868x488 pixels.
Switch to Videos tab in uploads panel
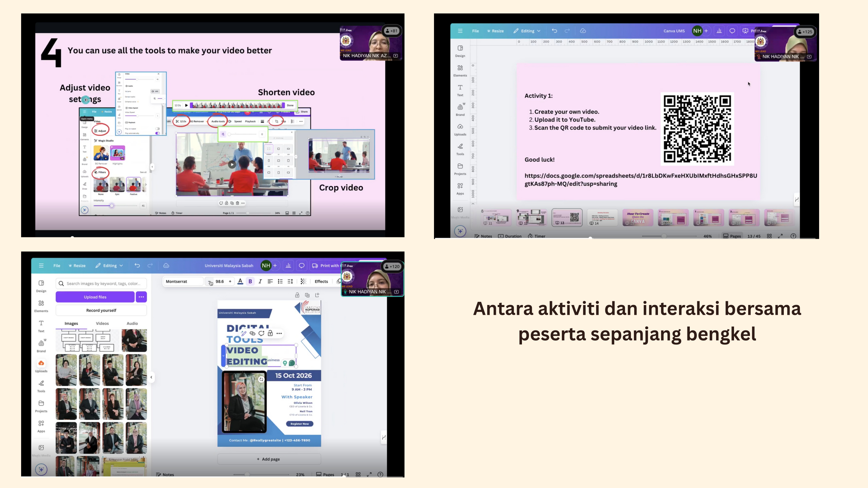click(102, 323)
